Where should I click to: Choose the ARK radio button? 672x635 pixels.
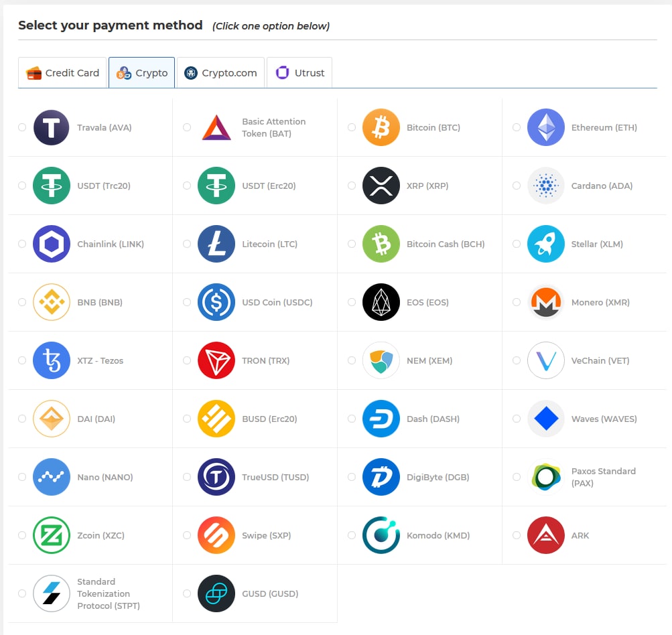click(x=517, y=536)
